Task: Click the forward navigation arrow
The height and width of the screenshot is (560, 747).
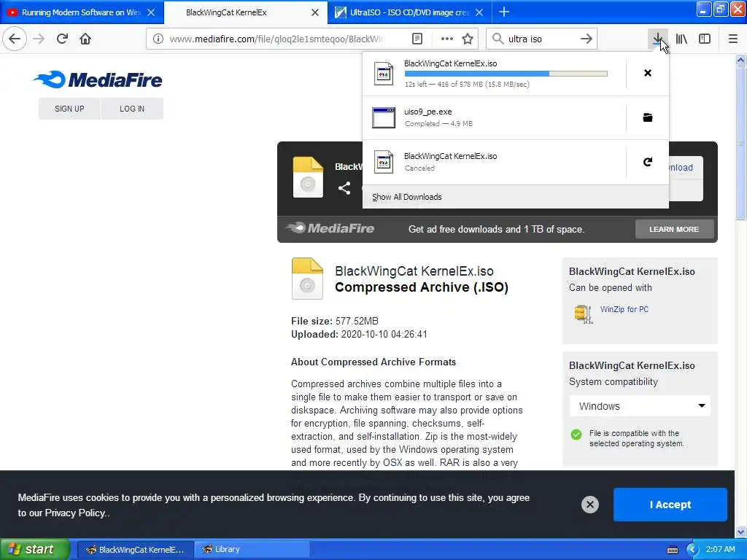Action: pos(39,39)
